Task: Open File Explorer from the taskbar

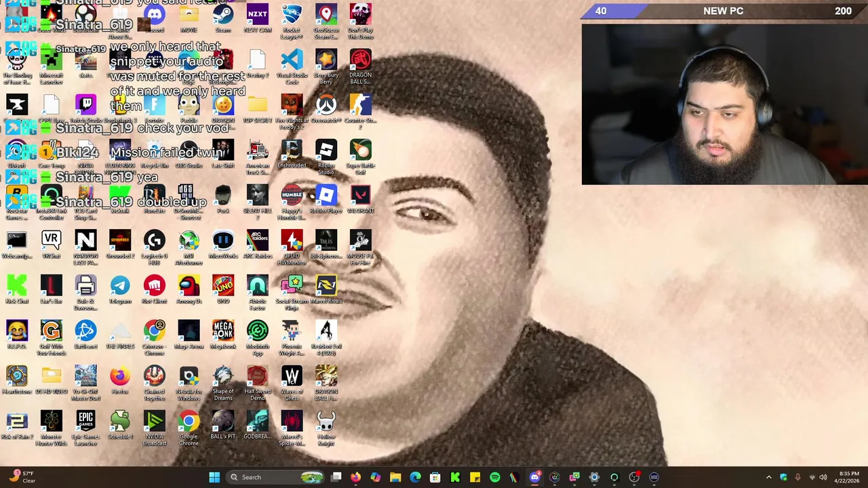Action: click(x=395, y=477)
